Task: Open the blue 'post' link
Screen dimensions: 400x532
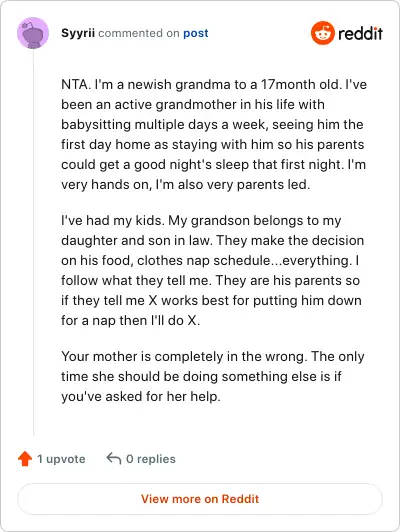Action: [196, 33]
